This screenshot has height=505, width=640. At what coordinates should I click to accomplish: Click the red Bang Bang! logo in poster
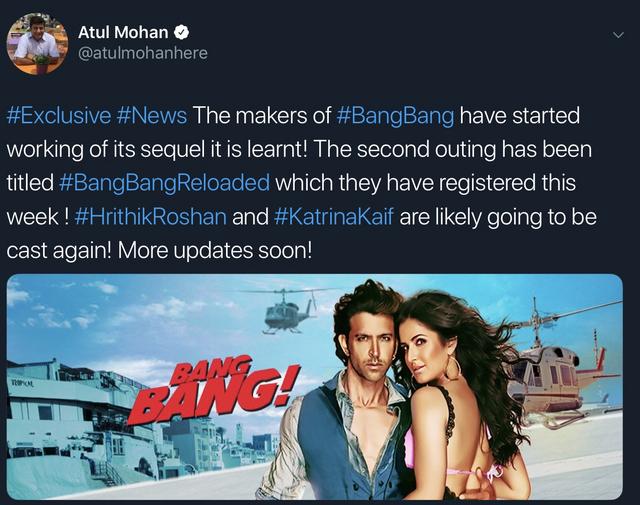212,390
